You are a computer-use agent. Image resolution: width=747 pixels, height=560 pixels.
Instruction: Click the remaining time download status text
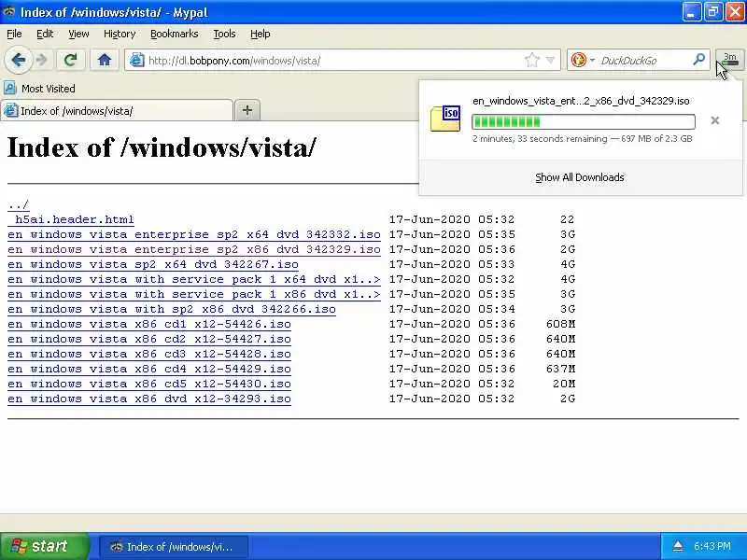[582, 138]
